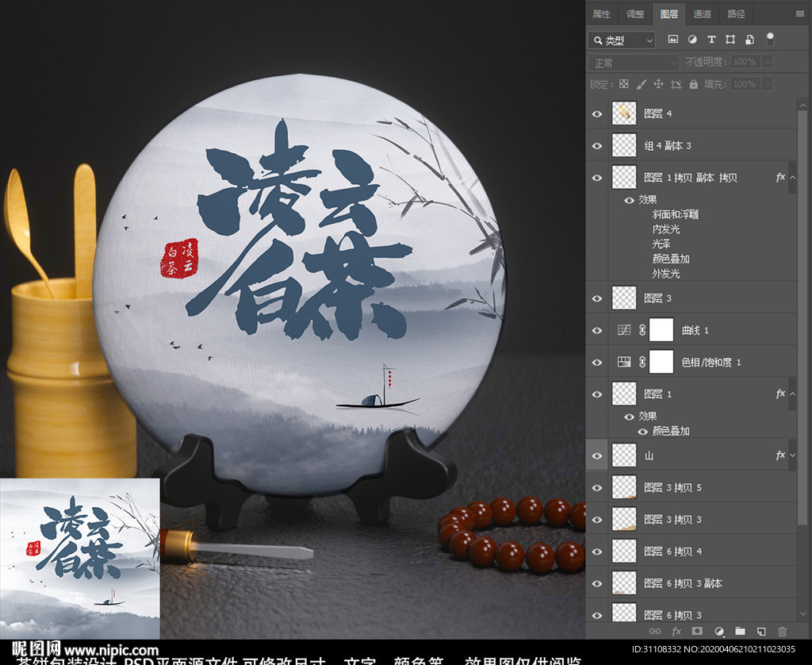This screenshot has width=812, height=665.
Task: Toggle the layer filtering switch
Action: coord(770,39)
